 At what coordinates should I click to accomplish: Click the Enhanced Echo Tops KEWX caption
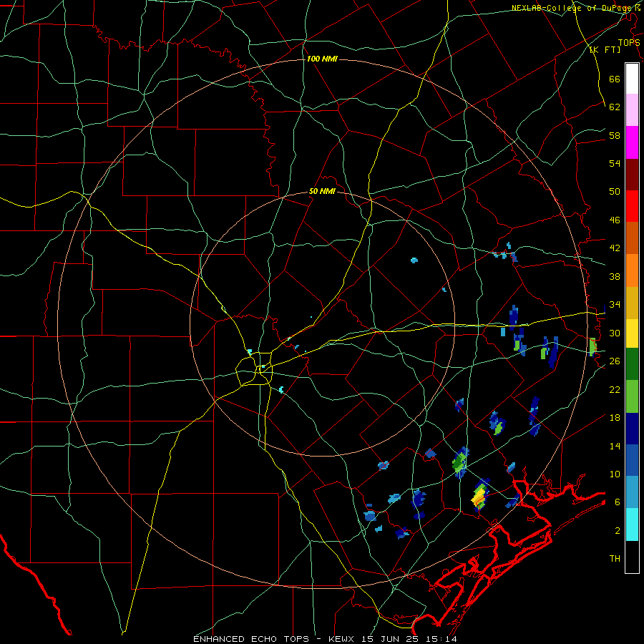point(325,639)
